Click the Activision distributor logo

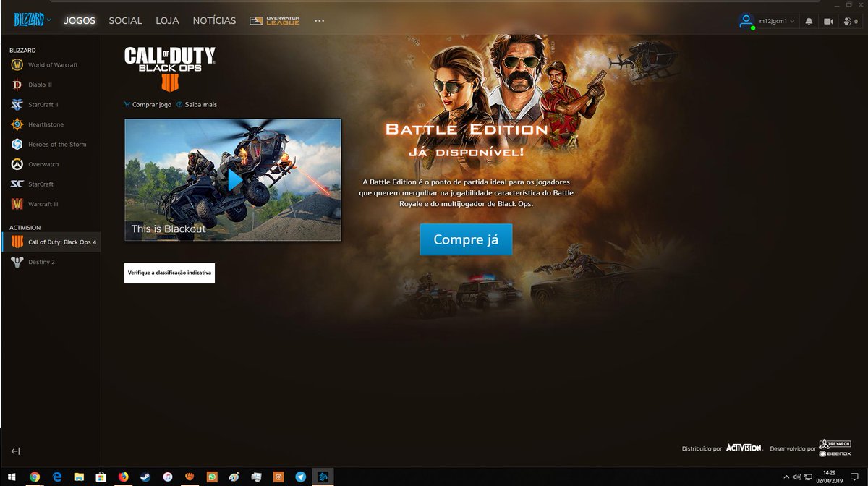[744, 448]
